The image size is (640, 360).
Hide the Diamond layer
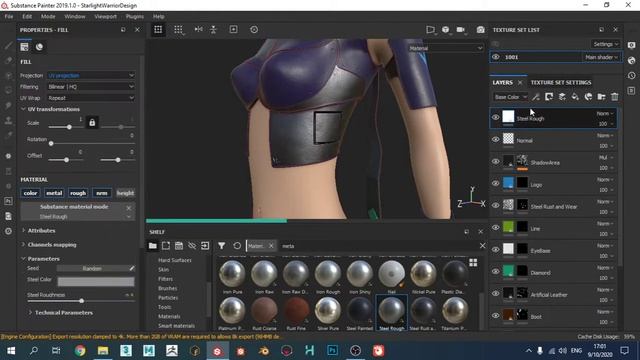point(496,272)
